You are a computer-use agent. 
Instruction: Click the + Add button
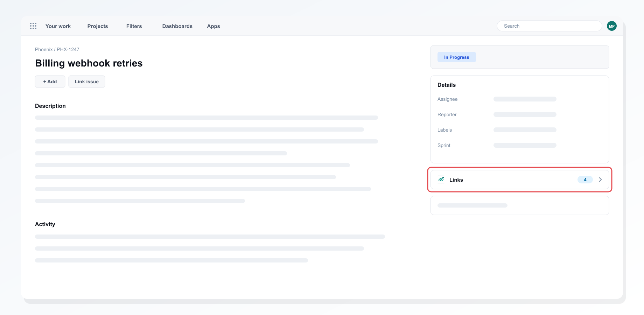50,82
